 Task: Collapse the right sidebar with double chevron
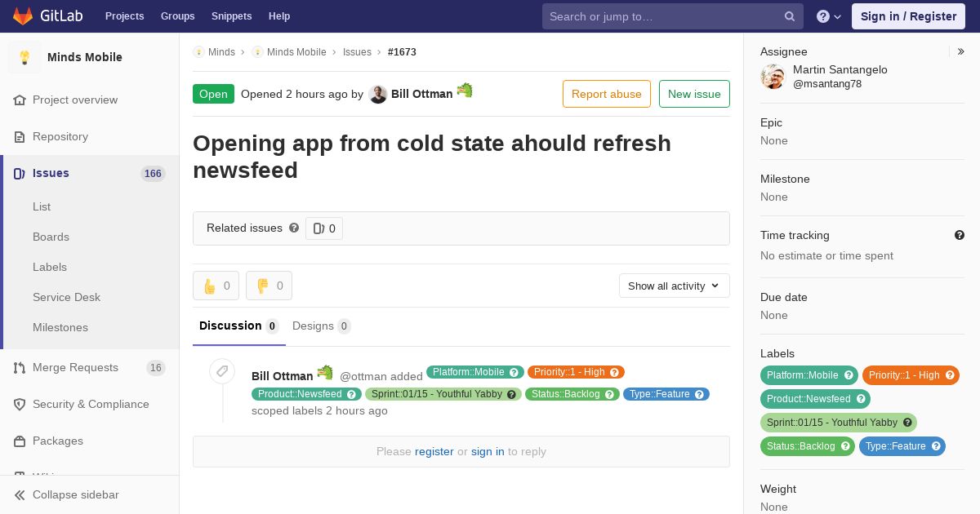click(961, 51)
